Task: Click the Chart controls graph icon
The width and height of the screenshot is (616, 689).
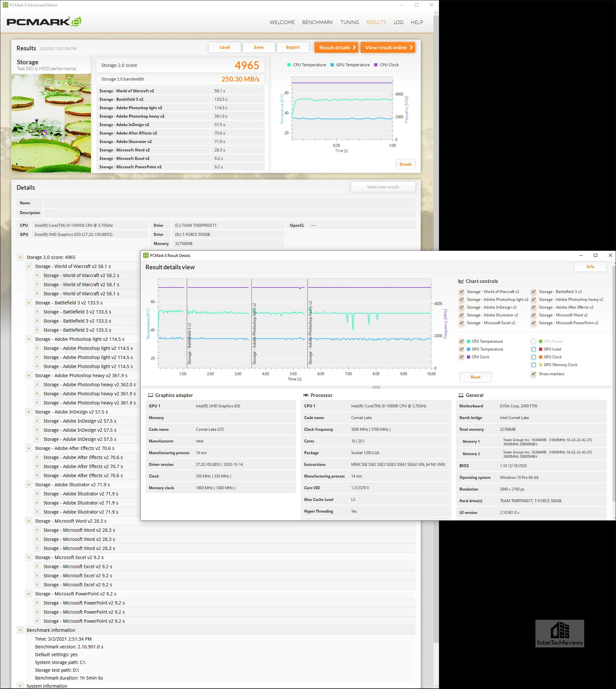Action: (x=461, y=281)
